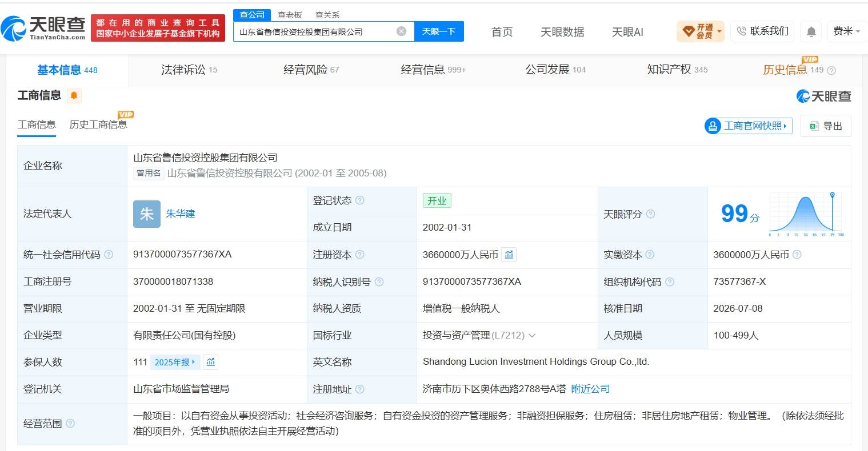The width and height of the screenshot is (868, 451).
Task: Open the 费米 user menu
Action: click(x=847, y=31)
